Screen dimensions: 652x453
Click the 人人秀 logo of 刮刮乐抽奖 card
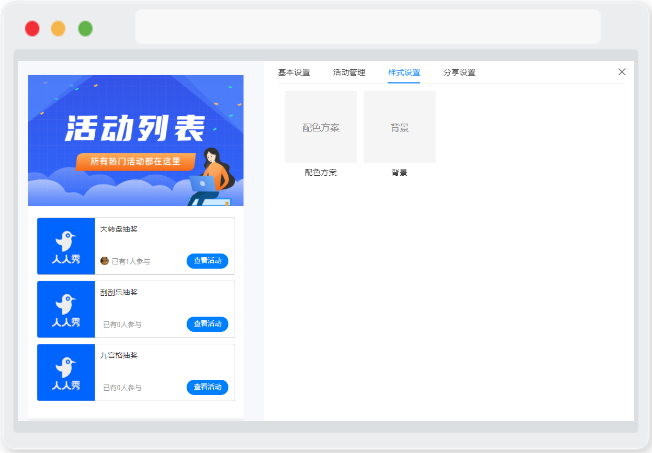point(66,309)
